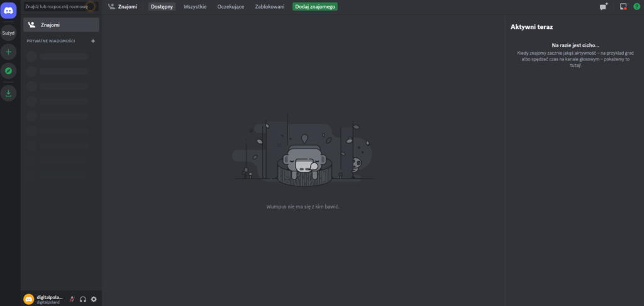Open New Group DM icon top right
Viewport: 644px width, 306px height.
[603, 6]
